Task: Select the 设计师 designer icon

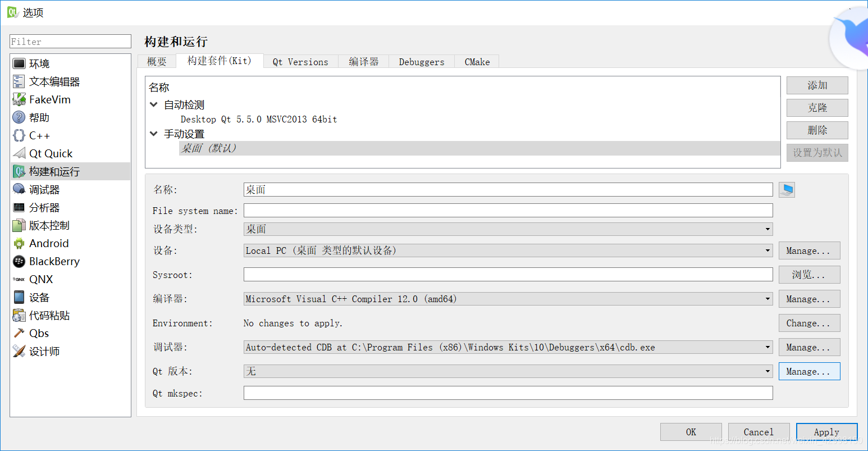Action: 19,351
